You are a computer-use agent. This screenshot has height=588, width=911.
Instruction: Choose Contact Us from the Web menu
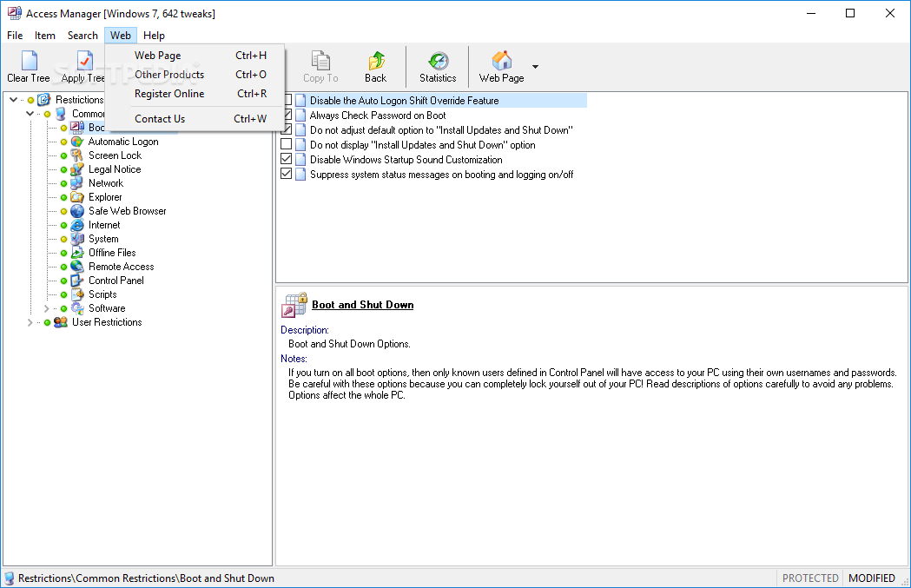195,118
